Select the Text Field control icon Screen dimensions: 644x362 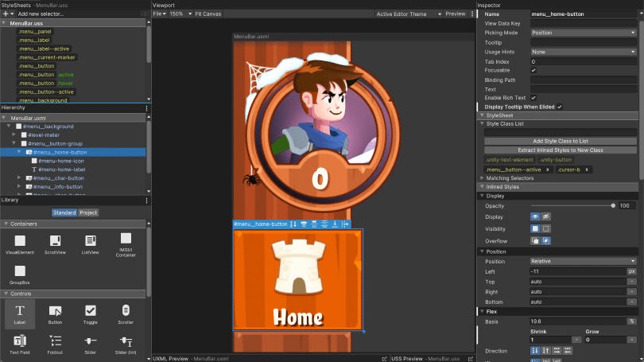coord(20,341)
